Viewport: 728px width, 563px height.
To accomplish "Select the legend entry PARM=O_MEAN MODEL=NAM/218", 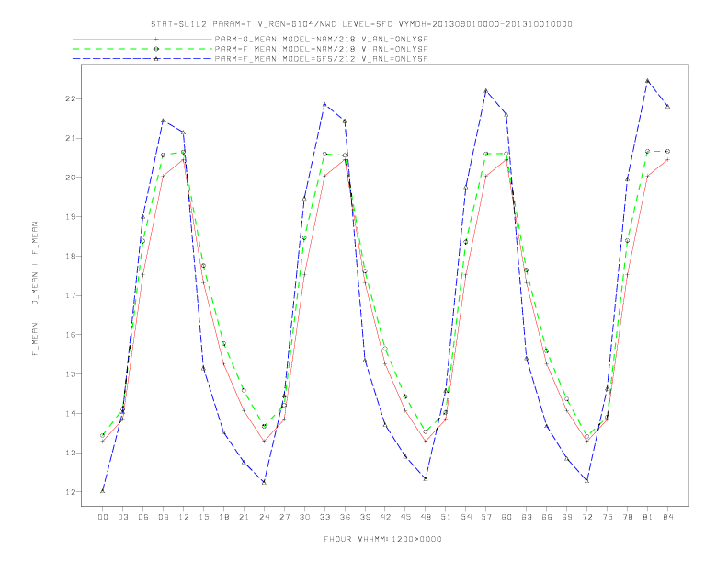I will point(321,39).
